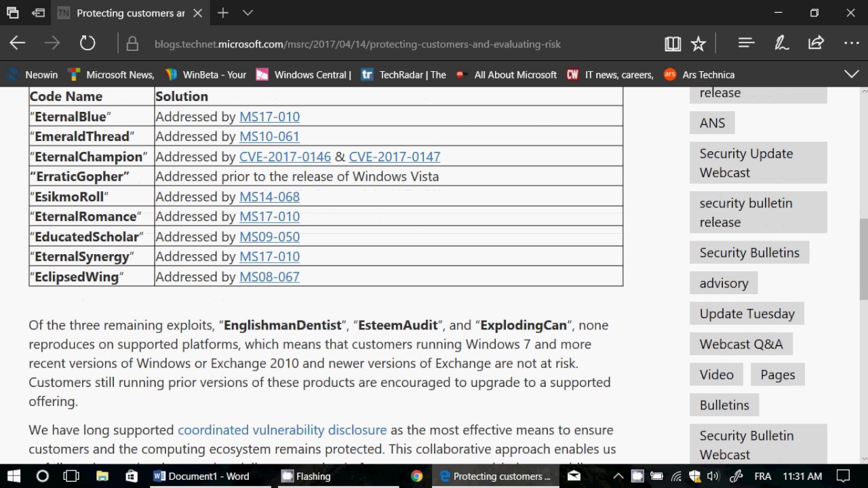Open MS08-067 link for EclipsedWing
Screen dimensions: 868x488
[x=269, y=277]
